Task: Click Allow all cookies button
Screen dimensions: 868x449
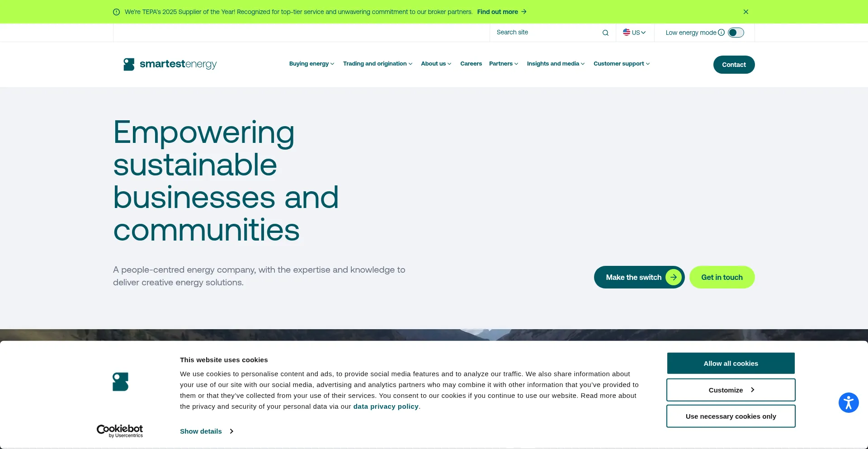Action: (x=731, y=364)
